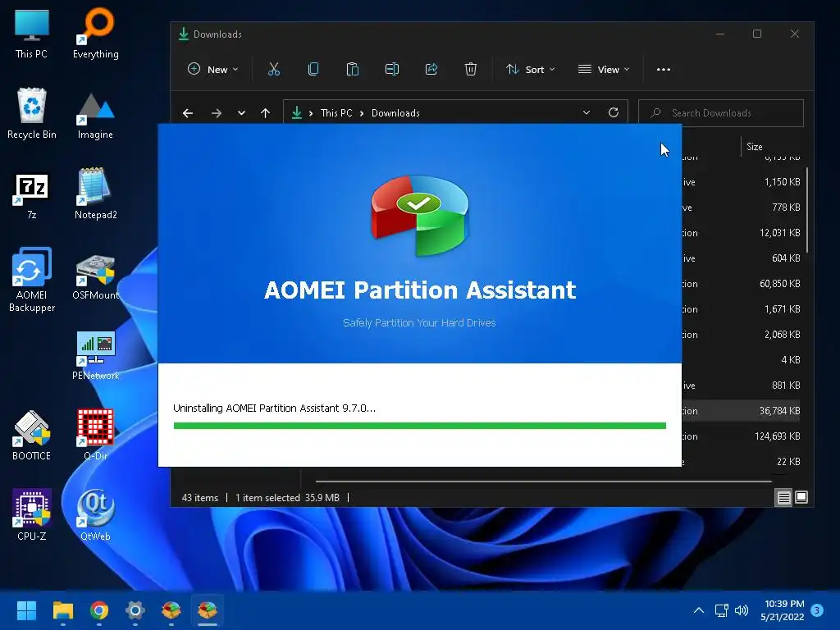Select the file row sized 1,150 KB
Viewport: 840px width, 630px height.
742,182
